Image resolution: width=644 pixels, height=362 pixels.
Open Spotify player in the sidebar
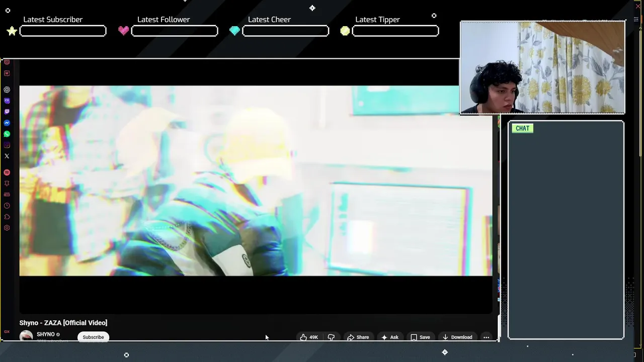7,172
